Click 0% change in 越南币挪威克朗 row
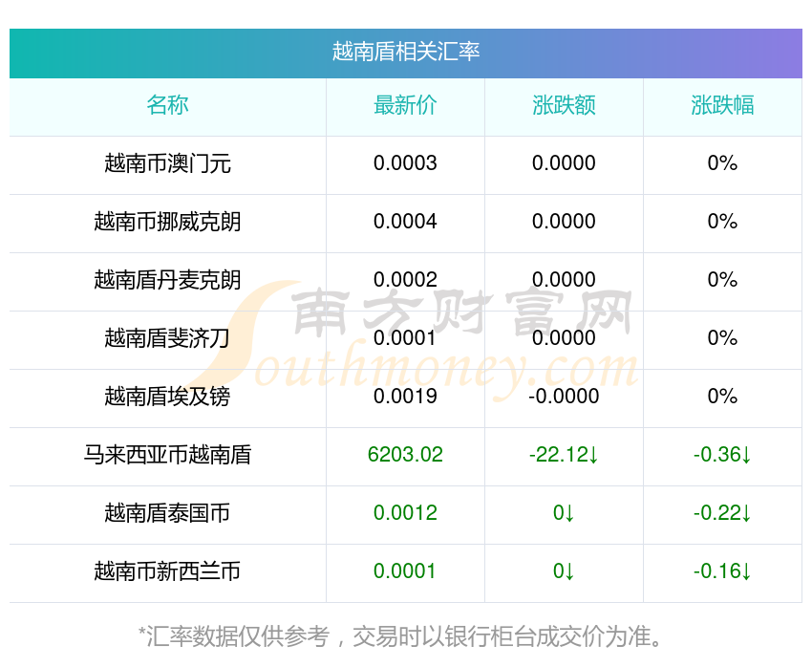This screenshot has width=812, height=667. point(722,222)
